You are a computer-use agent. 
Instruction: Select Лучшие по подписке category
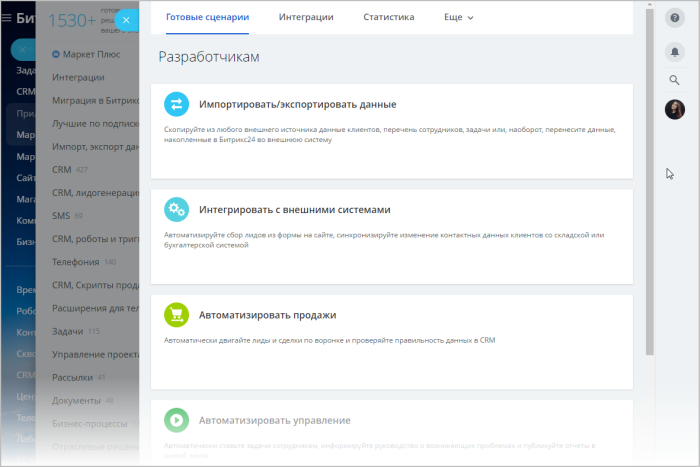[95, 124]
